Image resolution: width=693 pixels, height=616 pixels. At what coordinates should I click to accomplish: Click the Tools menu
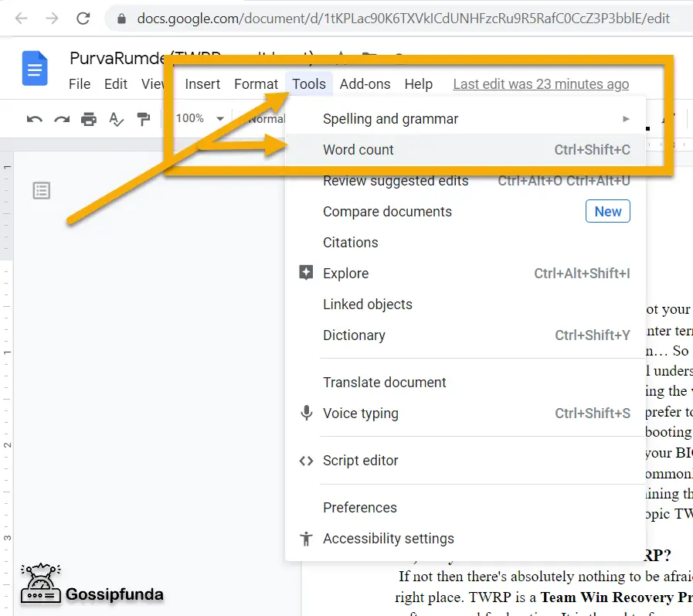pos(309,84)
